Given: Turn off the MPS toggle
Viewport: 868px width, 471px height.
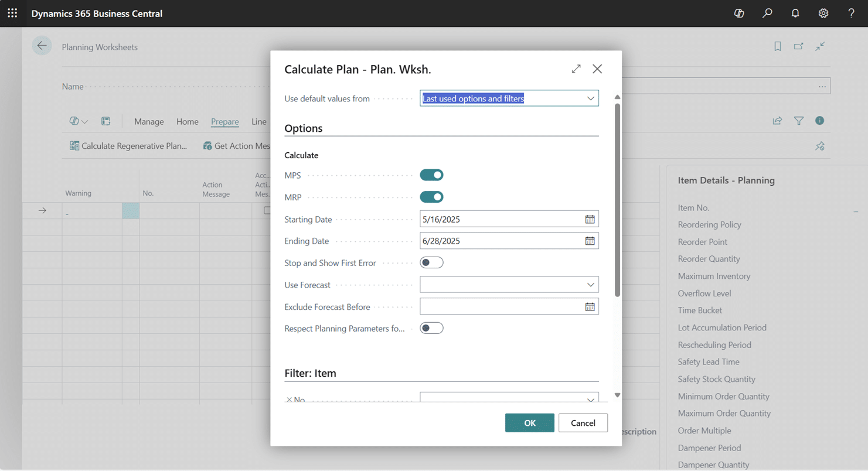Looking at the screenshot, I should pos(431,175).
